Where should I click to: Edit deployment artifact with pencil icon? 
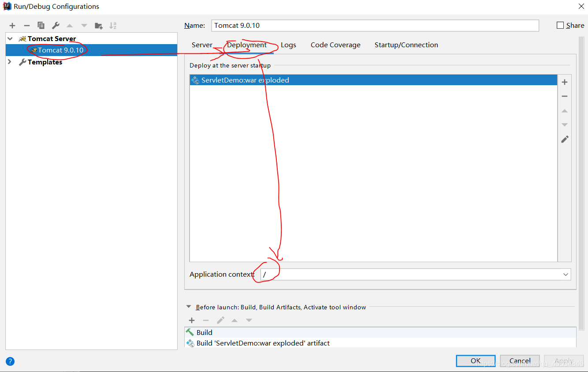(565, 139)
